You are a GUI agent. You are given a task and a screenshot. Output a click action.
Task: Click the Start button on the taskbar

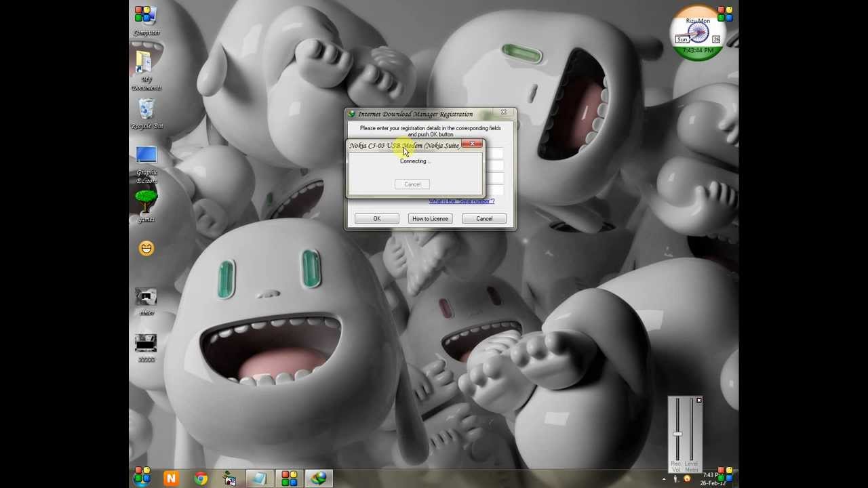click(142, 479)
